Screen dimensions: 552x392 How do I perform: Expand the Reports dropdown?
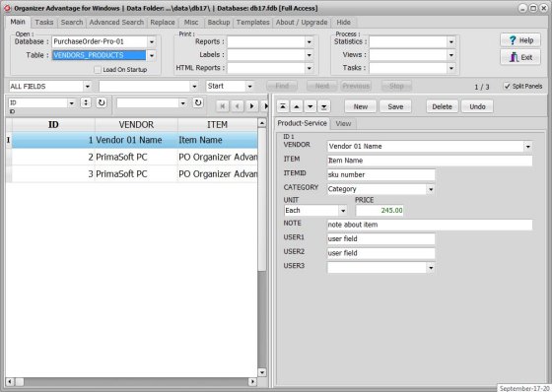309,42
